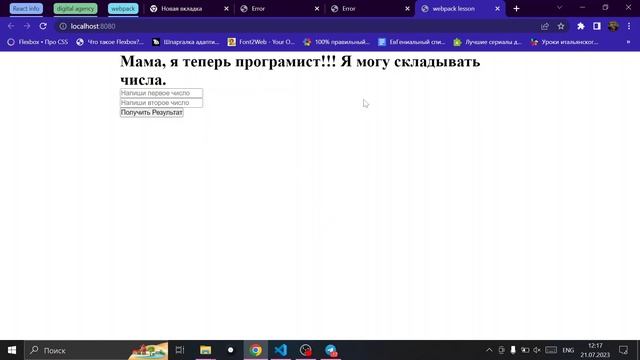Viewport: 640px width, 360px height.
Task: Open Шпаргалка адапти... bookmark
Action: pos(186,42)
